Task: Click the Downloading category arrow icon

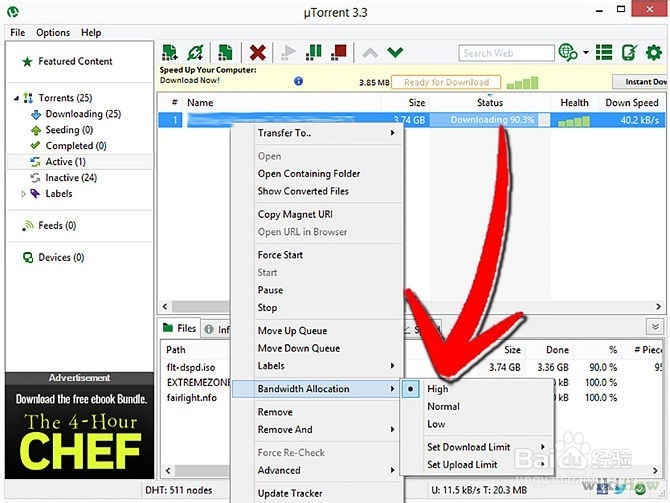Action: [36, 114]
